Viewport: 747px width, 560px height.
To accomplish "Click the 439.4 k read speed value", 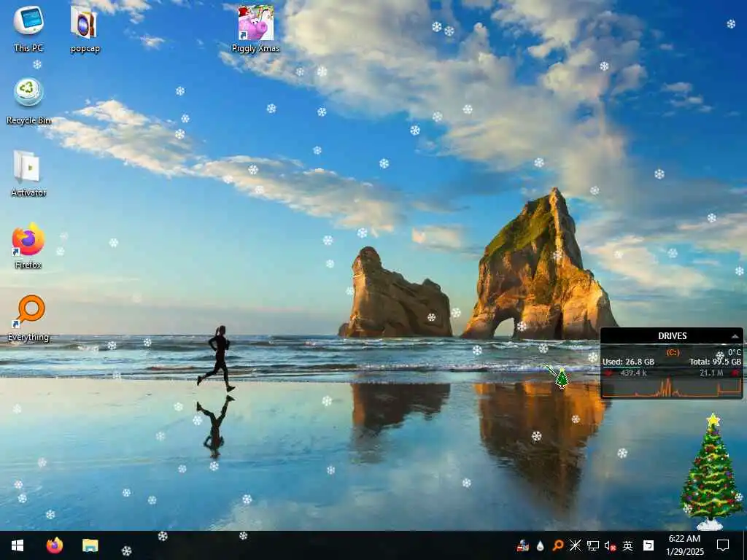I will pyautogui.click(x=634, y=373).
